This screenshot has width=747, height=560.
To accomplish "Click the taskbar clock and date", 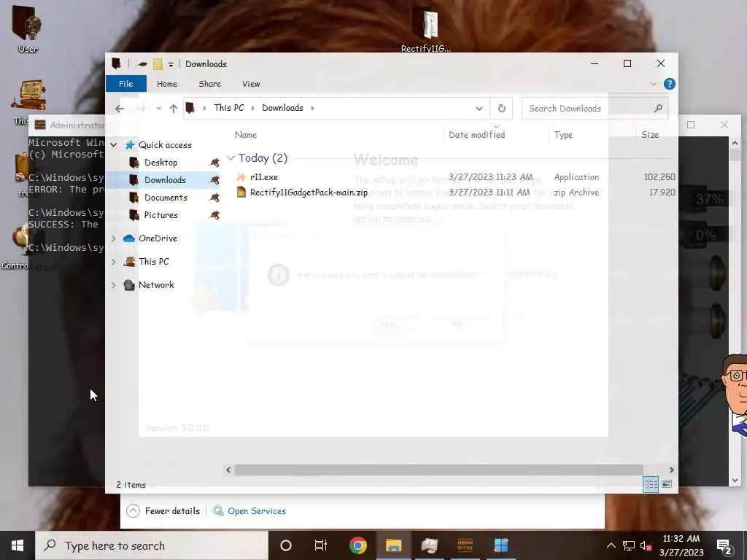I will point(681,545).
